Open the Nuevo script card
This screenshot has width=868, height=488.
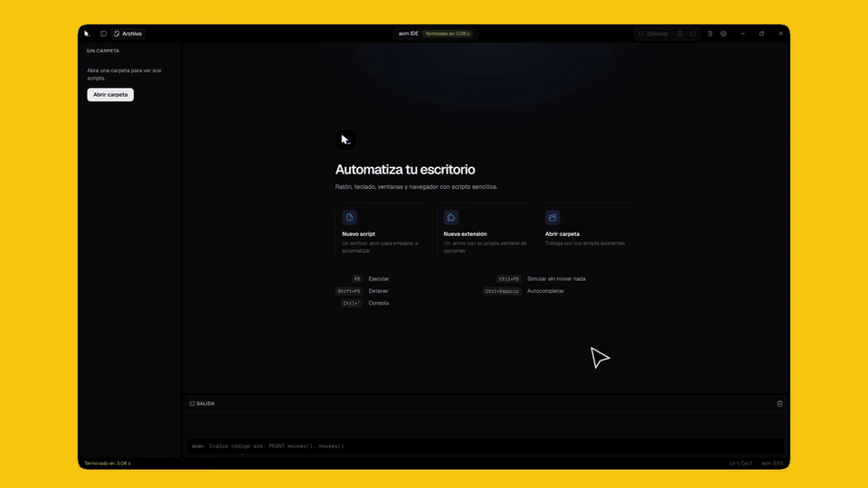[x=383, y=232]
